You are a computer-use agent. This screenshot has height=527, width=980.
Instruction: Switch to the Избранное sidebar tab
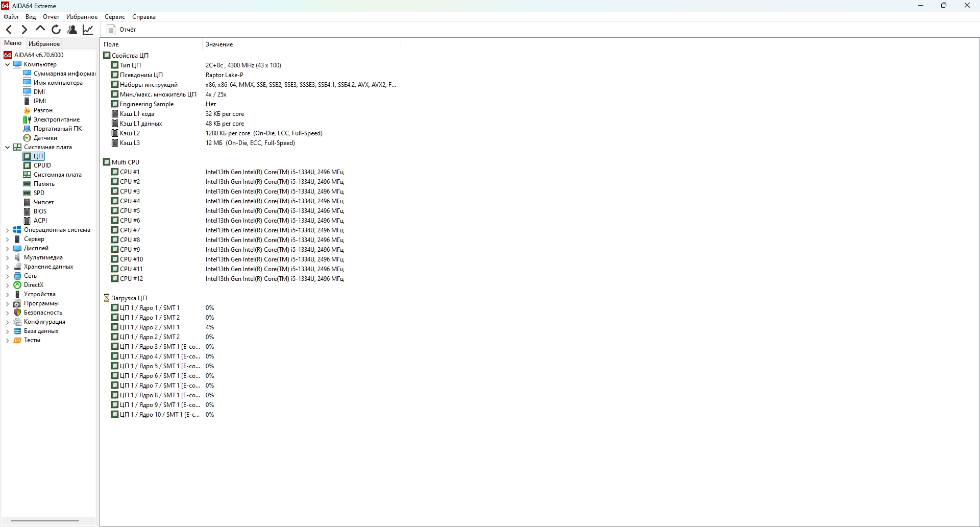coord(44,44)
